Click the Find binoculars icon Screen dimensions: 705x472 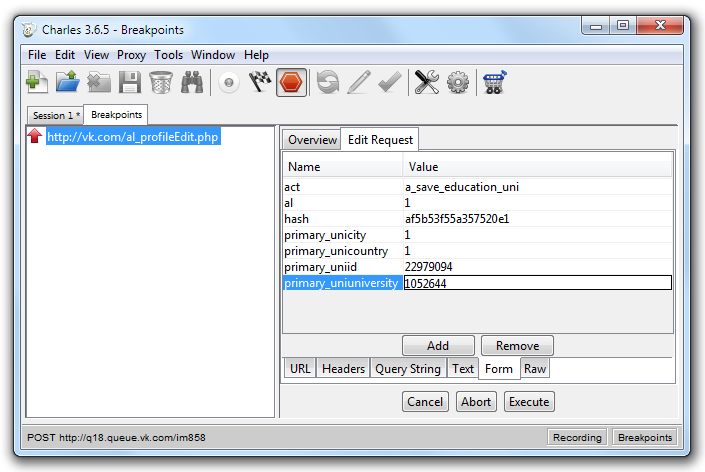point(192,82)
